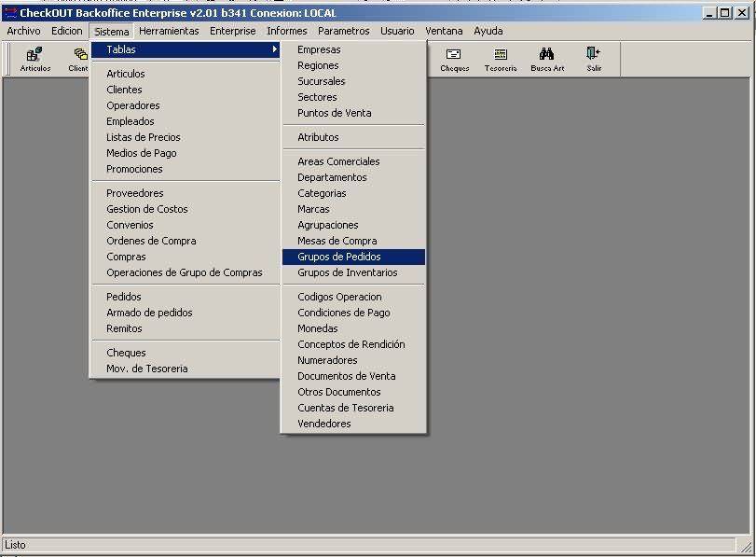Choose Agrupaciones submenu entry

[x=353, y=225]
